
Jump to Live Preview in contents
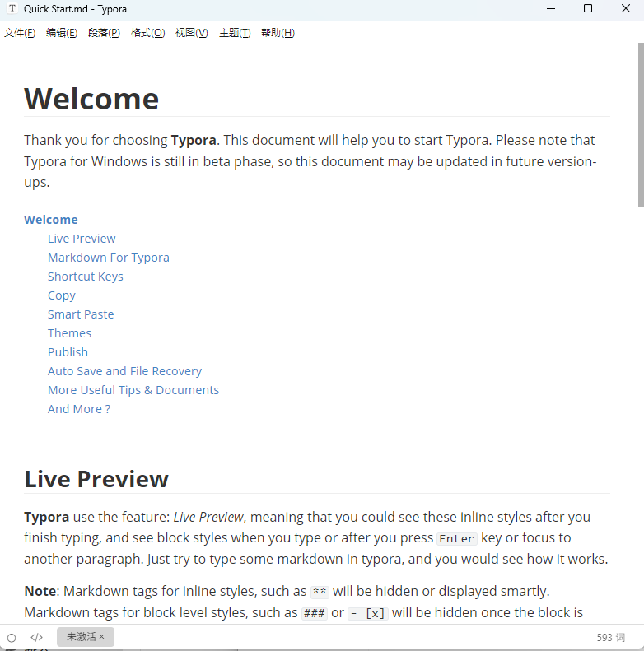pyautogui.click(x=82, y=239)
